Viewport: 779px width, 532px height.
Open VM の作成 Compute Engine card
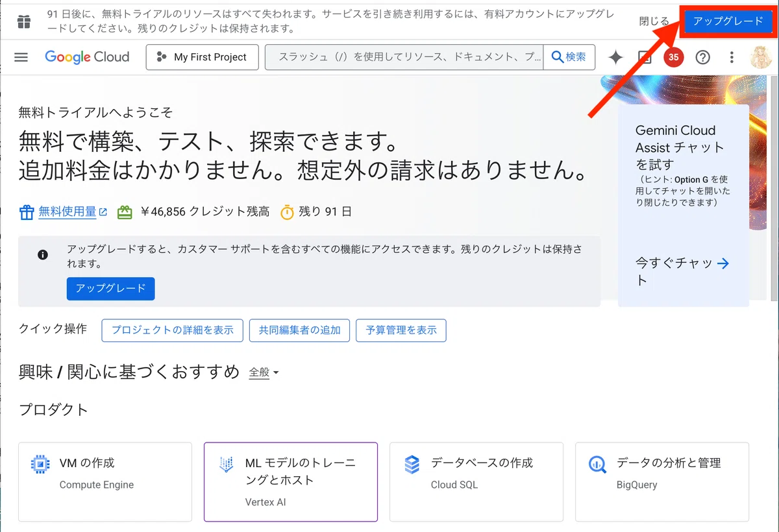105,482
